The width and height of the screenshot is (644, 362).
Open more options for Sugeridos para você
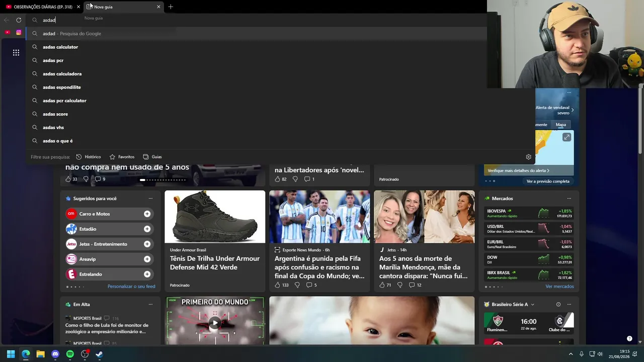[x=150, y=199]
